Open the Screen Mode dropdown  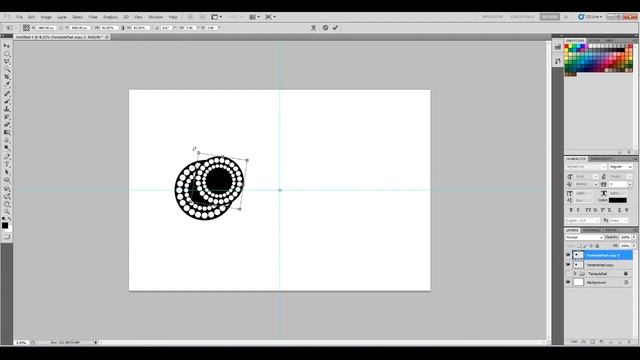click(270, 17)
